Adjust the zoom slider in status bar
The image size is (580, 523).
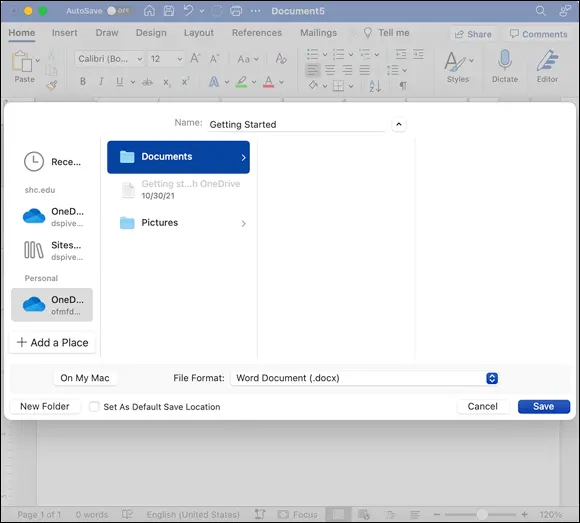[x=481, y=514]
